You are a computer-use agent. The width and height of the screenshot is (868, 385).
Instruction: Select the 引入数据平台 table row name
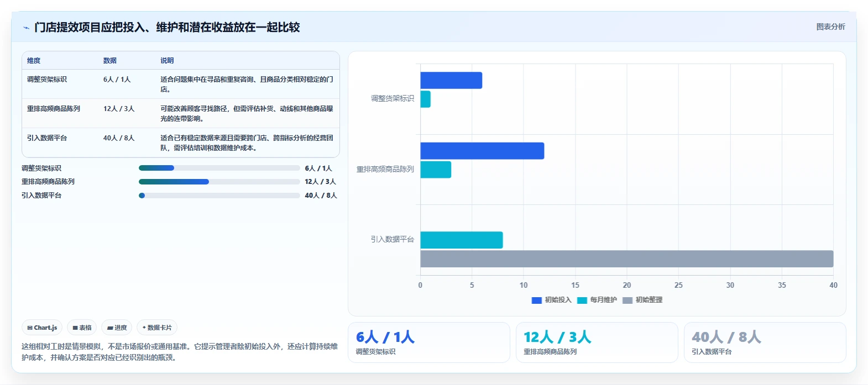tap(47, 138)
